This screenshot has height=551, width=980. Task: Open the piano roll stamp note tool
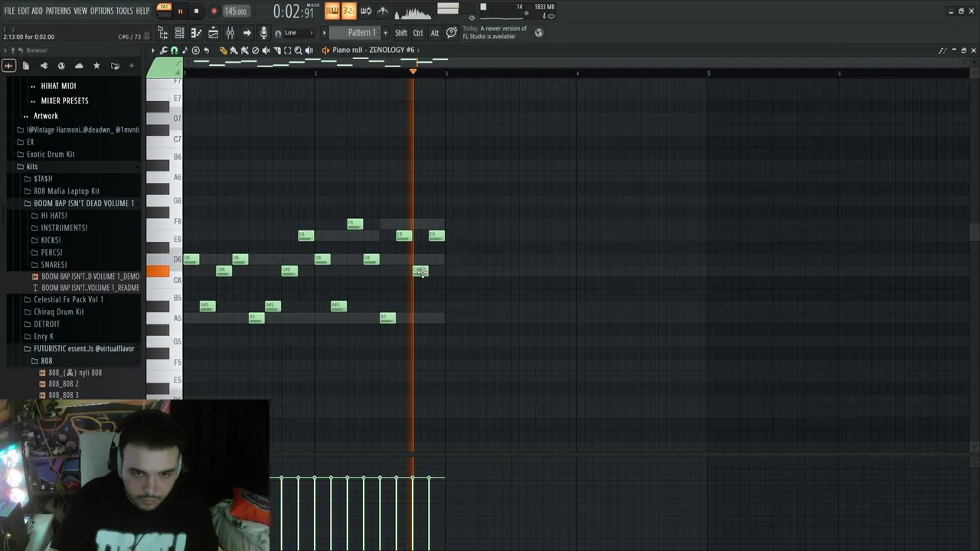pyautogui.click(x=185, y=51)
